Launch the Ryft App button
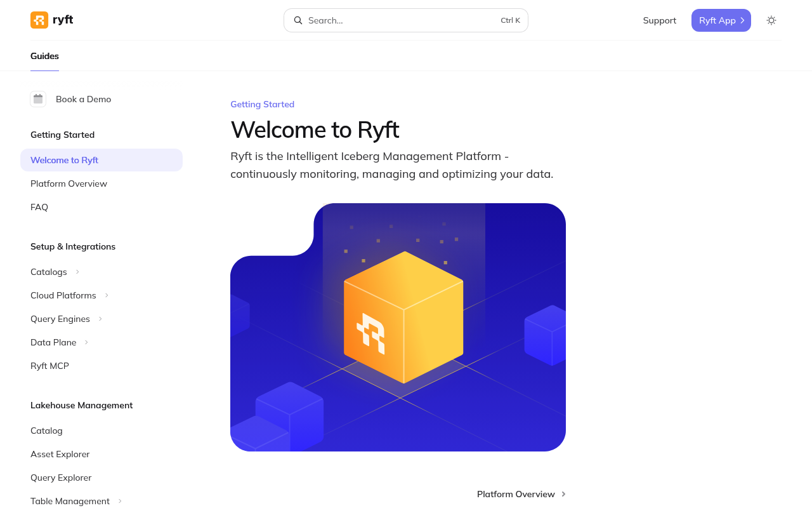Image resolution: width=812 pixels, height=508 pixels. coord(721,20)
